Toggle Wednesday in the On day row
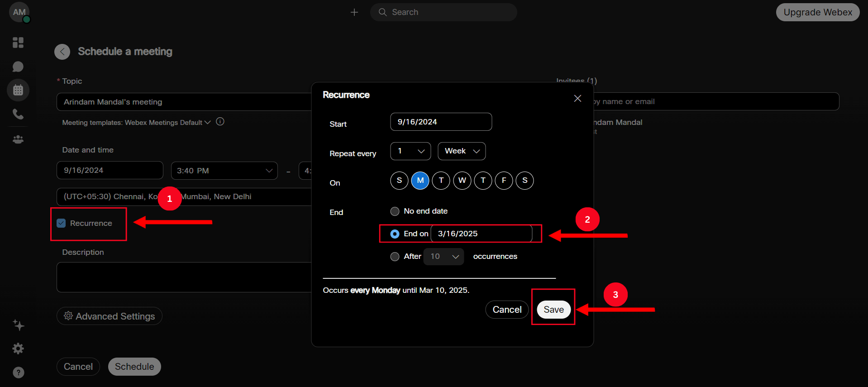Image resolution: width=868 pixels, height=387 pixels. click(462, 181)
